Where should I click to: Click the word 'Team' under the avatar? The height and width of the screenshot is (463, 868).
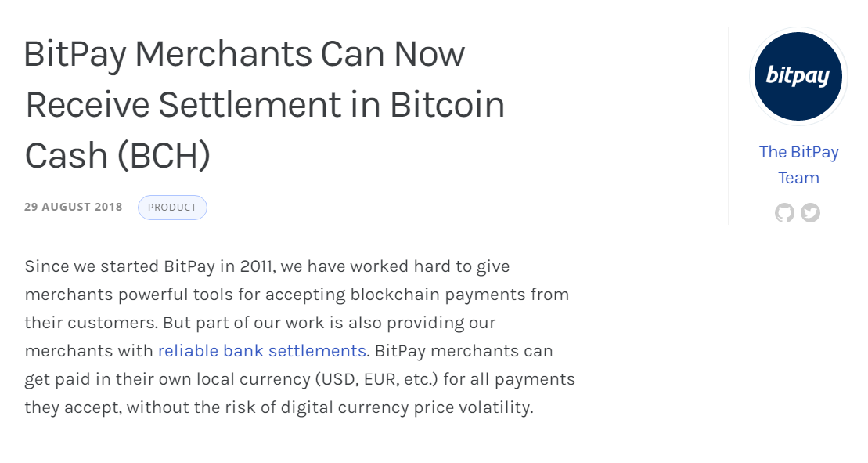point(798,178)
